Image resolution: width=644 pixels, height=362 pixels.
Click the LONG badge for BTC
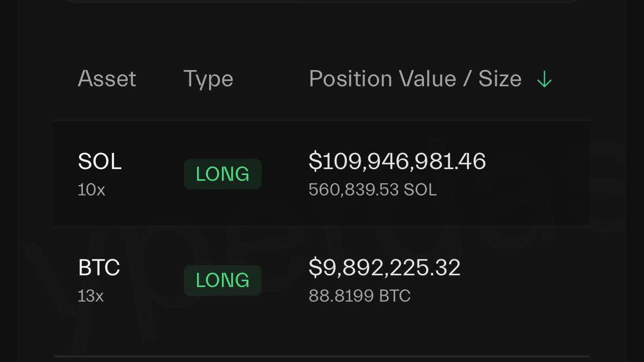pos(222,280)
